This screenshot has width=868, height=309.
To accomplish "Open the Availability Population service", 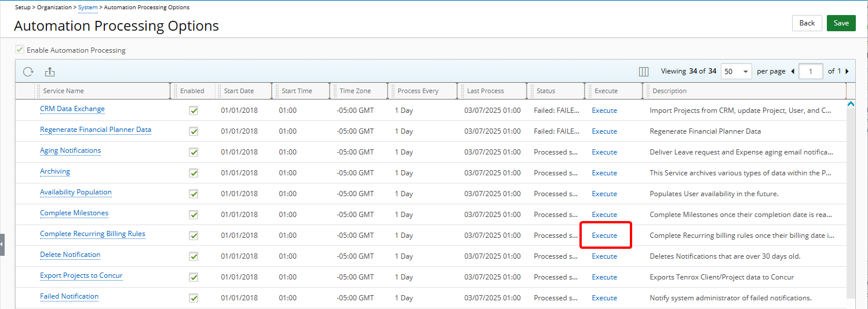I will click(x=76, y=192).
